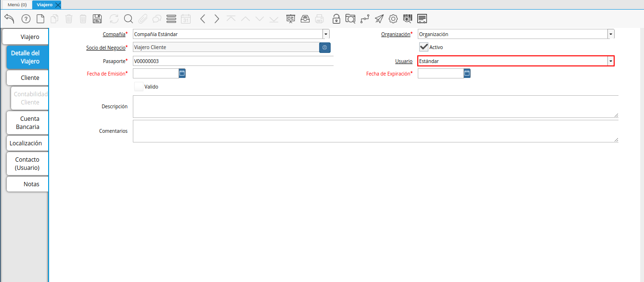Click the Socio del Negocio label link

click(x=106, y=48)
